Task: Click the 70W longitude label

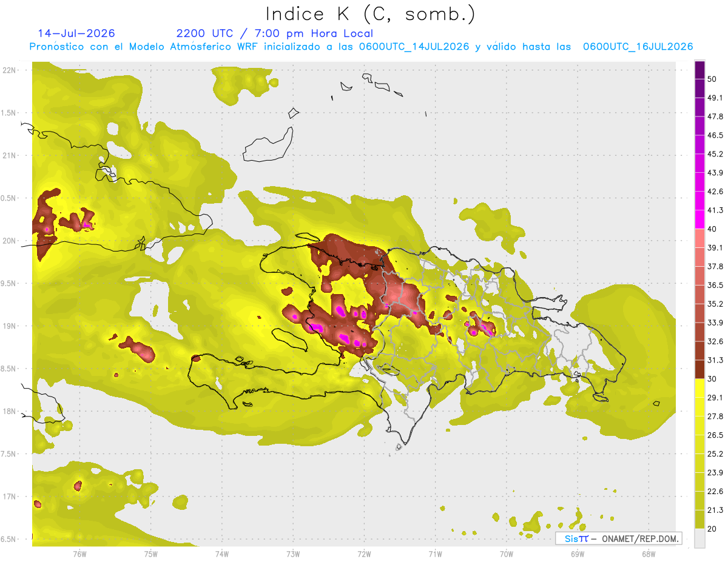Action: 506,554
